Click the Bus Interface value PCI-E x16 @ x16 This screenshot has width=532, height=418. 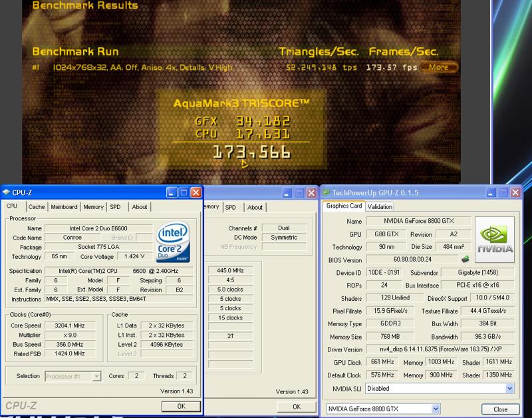[477, 286]
